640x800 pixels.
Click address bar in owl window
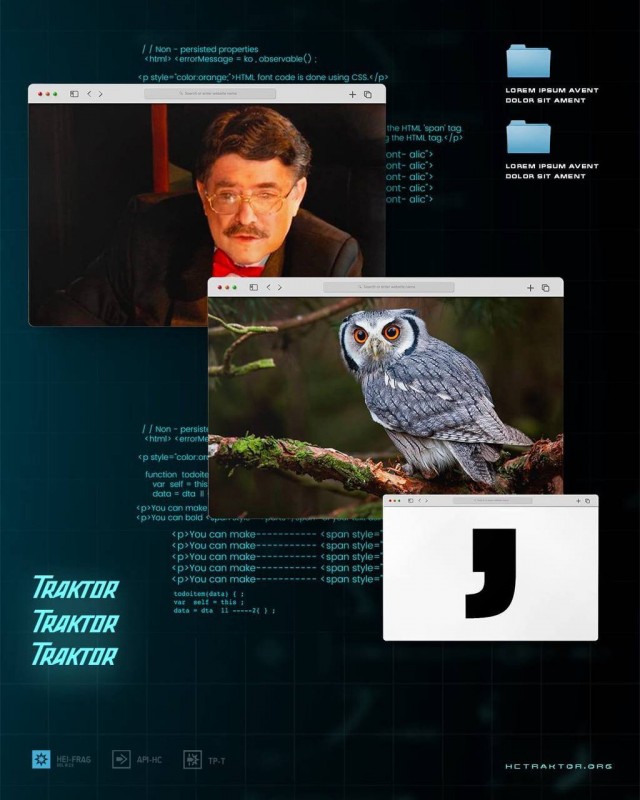pos(388,287)
